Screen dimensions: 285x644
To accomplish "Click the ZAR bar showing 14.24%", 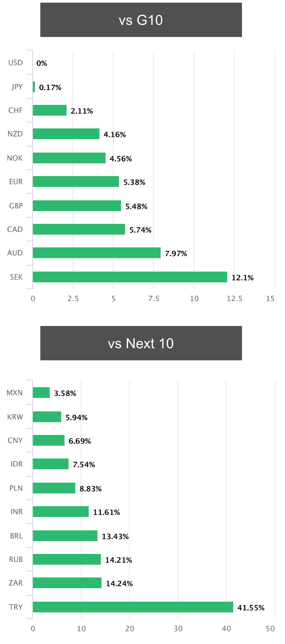I will click(67, 583).
